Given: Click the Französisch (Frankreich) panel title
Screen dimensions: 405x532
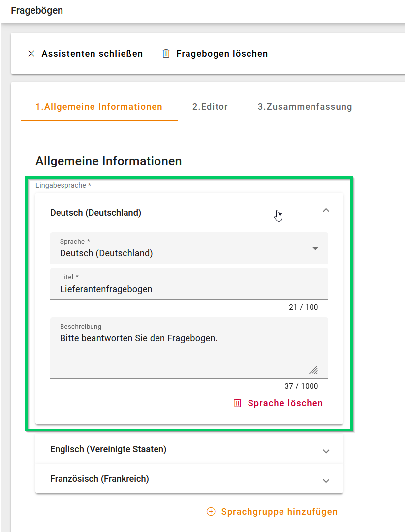Looking at the screenshot, I should pos(99,479).
